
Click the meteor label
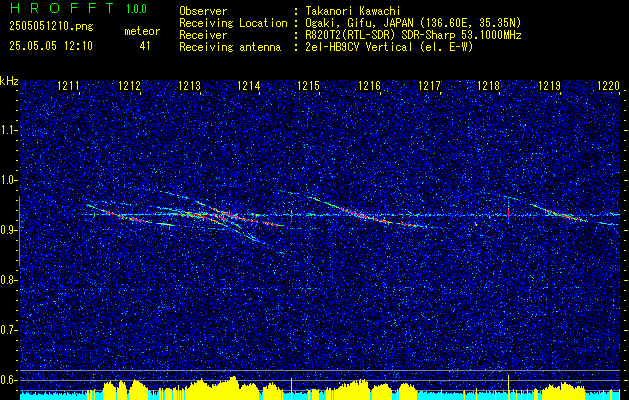coord(142,31)
